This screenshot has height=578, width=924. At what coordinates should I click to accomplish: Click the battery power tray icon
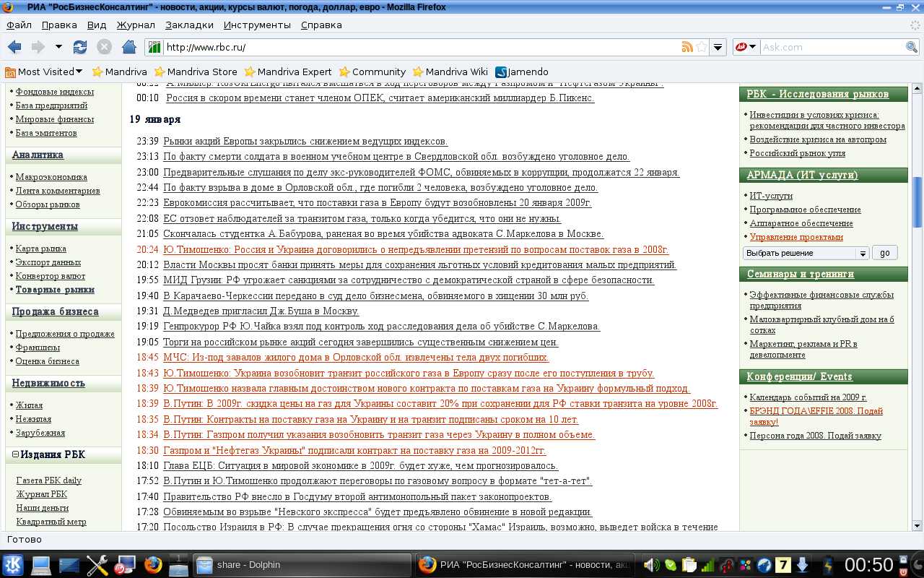click(828, 565)
